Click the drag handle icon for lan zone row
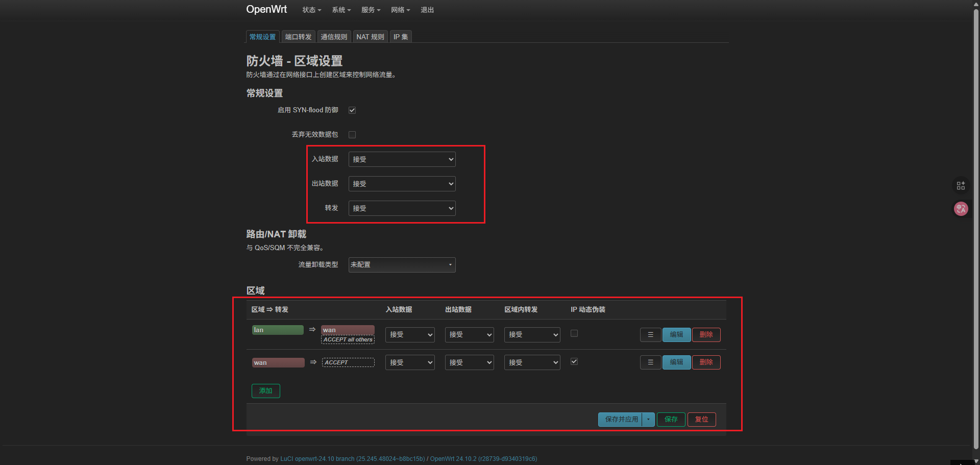The width and height of the screenshot is (980, 465). pyautogui.click(x=650, y=335)
